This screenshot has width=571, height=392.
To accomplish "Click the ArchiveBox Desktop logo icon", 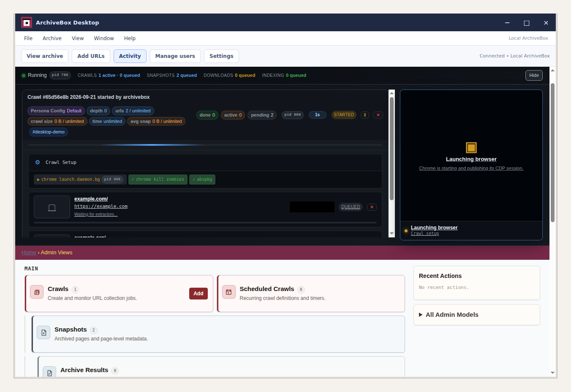I will [27, 22].
